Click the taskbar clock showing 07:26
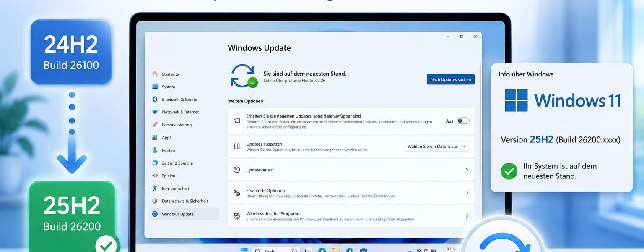Image resolution: width=644 pixels, height=252 pixels. pos(451,249)
